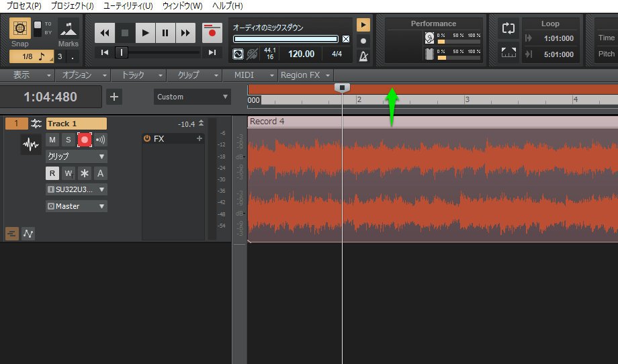
Task: Click the Go to End transport button
Action: coord(212,52)
